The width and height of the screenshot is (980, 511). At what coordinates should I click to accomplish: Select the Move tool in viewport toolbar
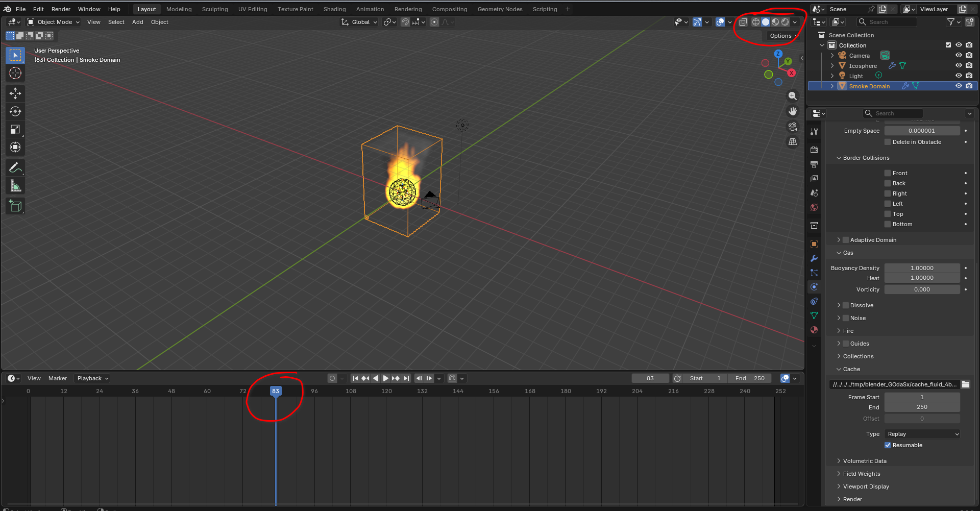(15, 93)
